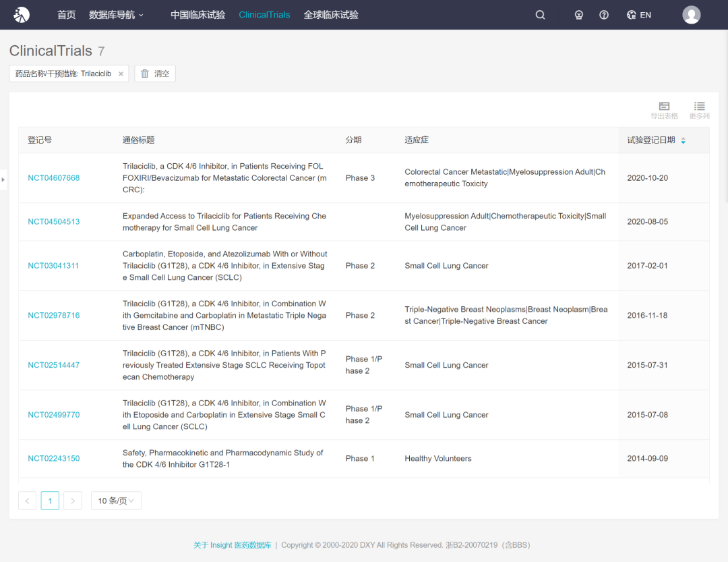Open trial NCT02978716
The width and height of the screenshot is (728, 562).
[x=54, y=316]
